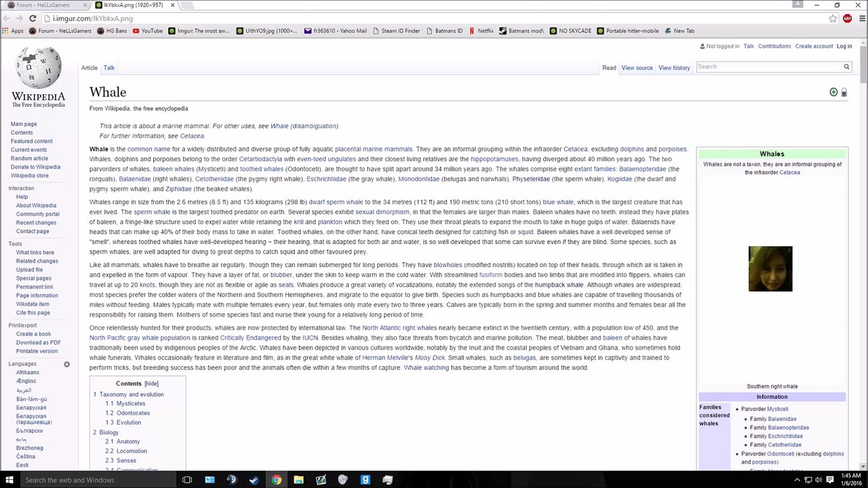Click the browser back arrow
Screen dimensions: 868x488
[x=7, y=18]
